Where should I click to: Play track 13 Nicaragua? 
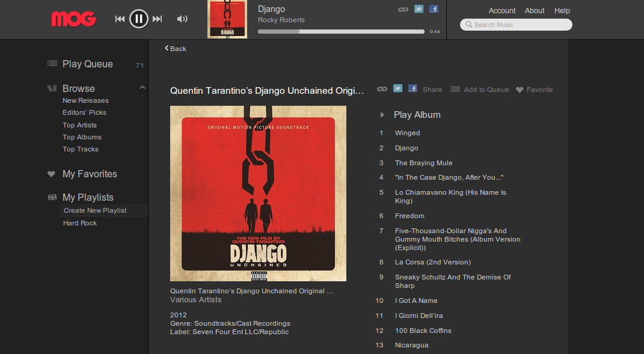point(411,346)
